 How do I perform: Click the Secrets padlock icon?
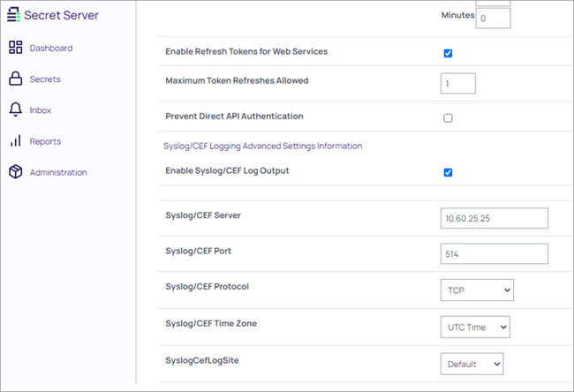15,79
